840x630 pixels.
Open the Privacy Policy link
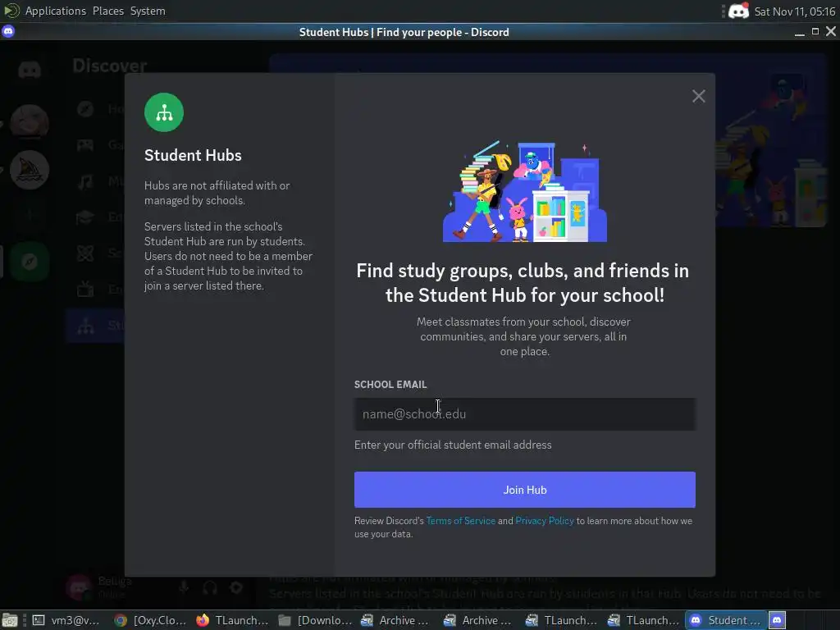coord(545,521)
